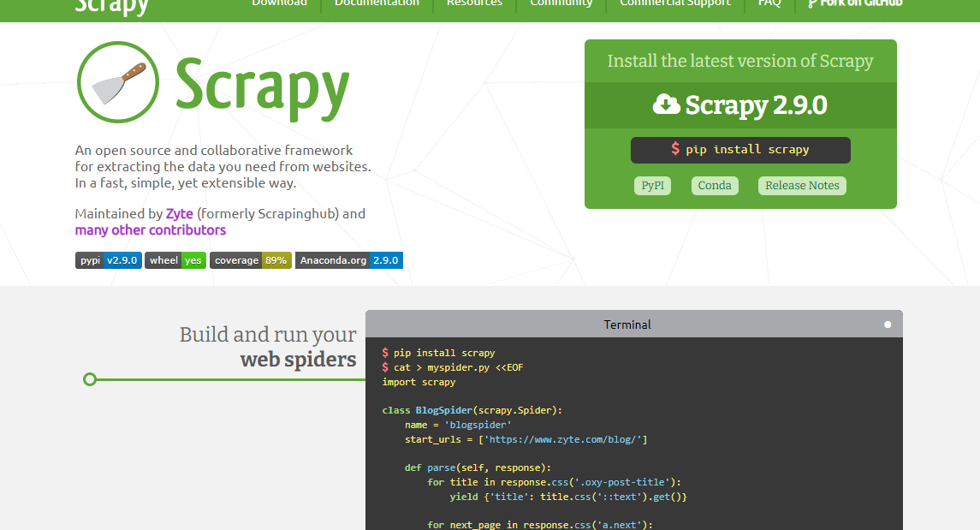
Task: Click the Conda button
Action: coord(715,186)
